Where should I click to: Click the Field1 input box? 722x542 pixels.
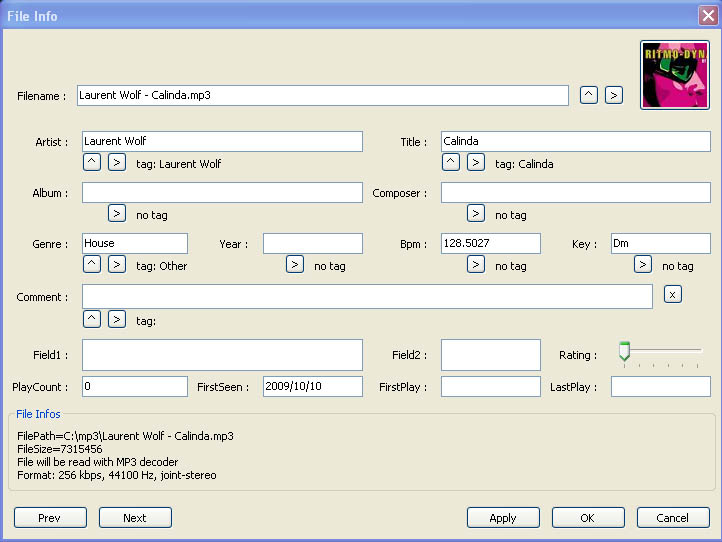coord(222,355)
